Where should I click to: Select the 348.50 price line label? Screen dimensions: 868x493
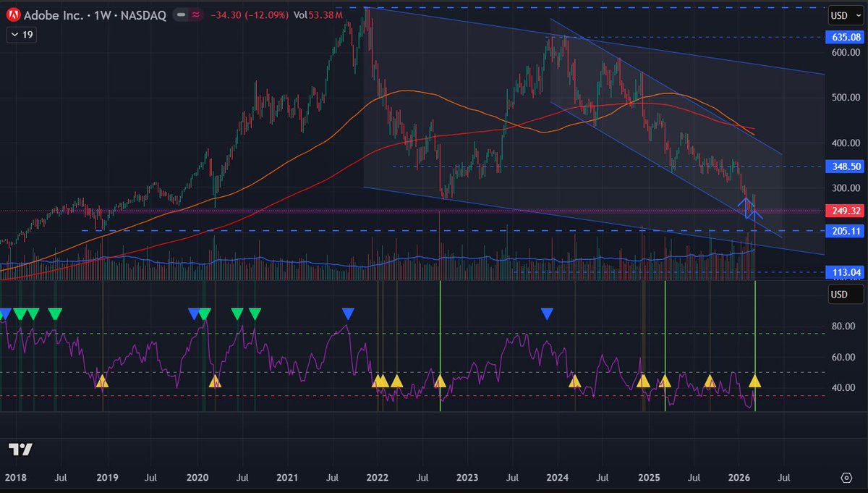(846, 167)
